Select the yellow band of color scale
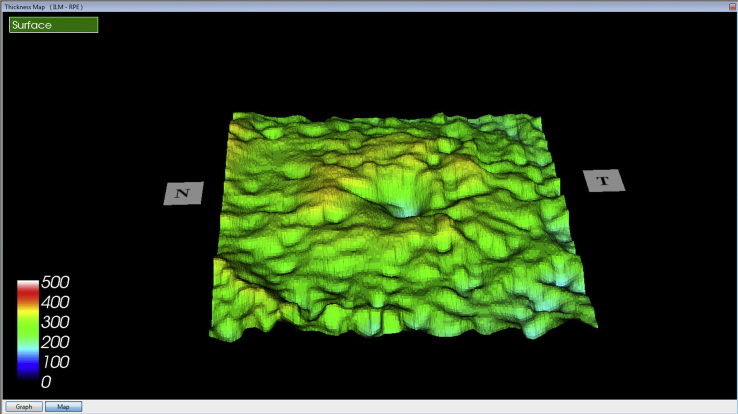The image size is (738, 414). pyautogui.click(x=27, y=312)
